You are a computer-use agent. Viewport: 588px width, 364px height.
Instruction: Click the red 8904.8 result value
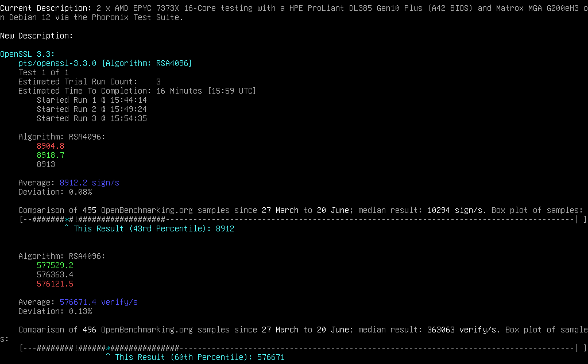point(51,146)
